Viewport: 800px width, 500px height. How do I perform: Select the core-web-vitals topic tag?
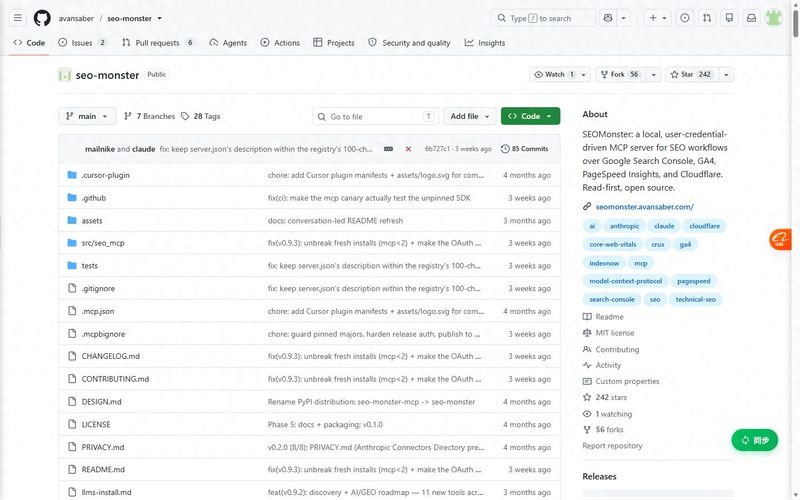coord(613,244)
